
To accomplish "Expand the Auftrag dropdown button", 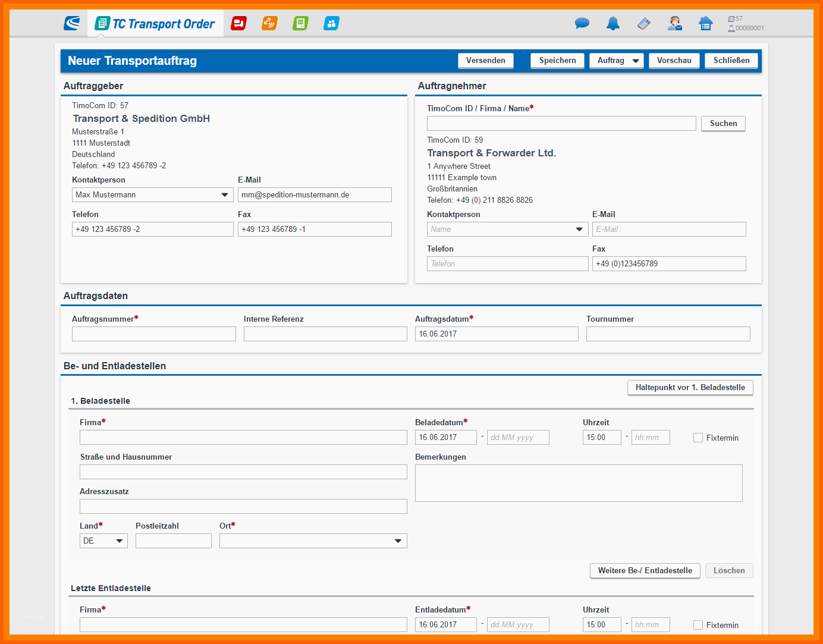I will [635, 61].
